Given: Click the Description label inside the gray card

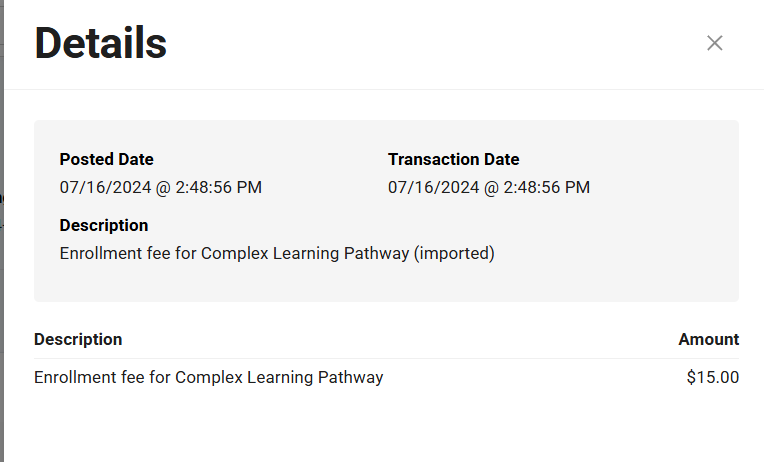Looking at the screenshot, I should (104, 225).
